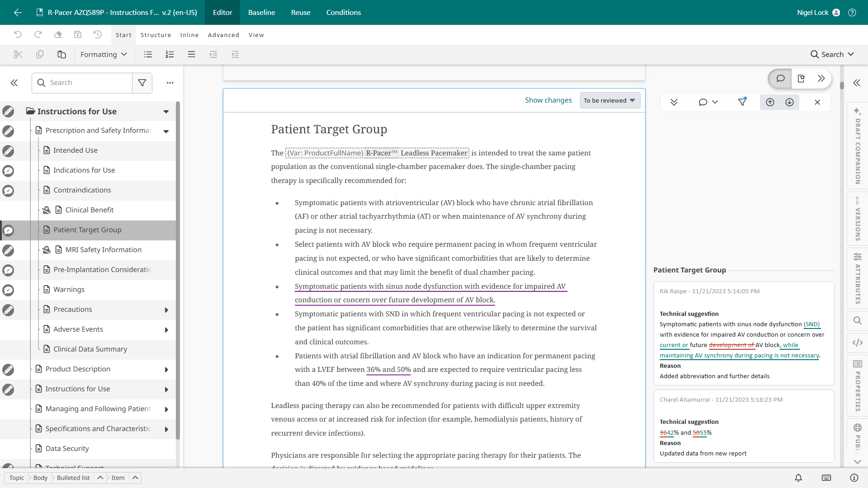The width and height of the screenshot is (868, 488).
Task: Open comment type dropdown arrow
Action: pos(715,102)
